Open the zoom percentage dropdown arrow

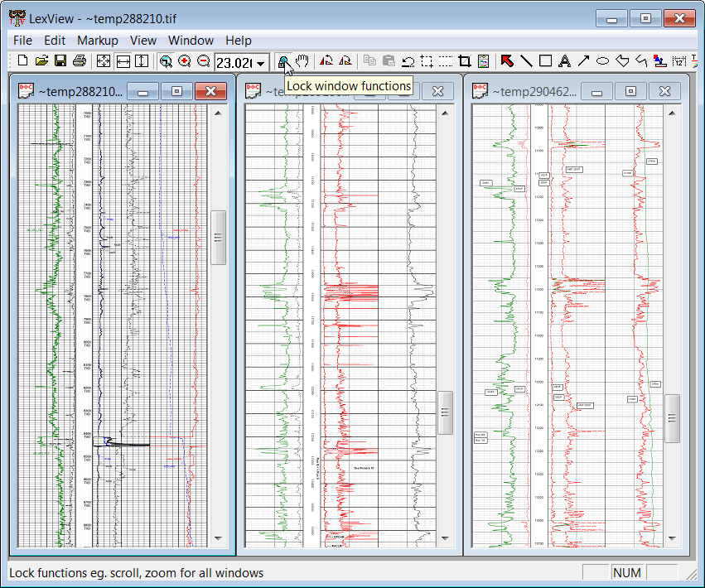[260, 64]
